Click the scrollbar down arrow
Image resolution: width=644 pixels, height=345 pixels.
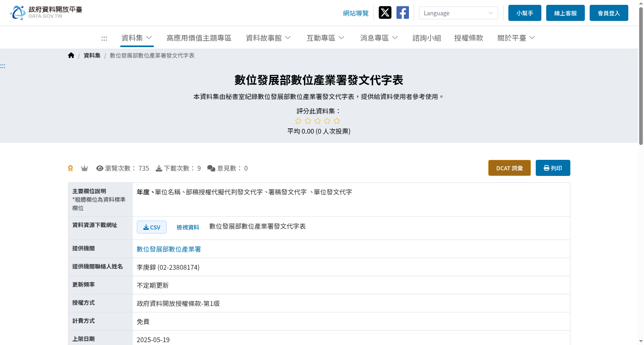point(641,341)
